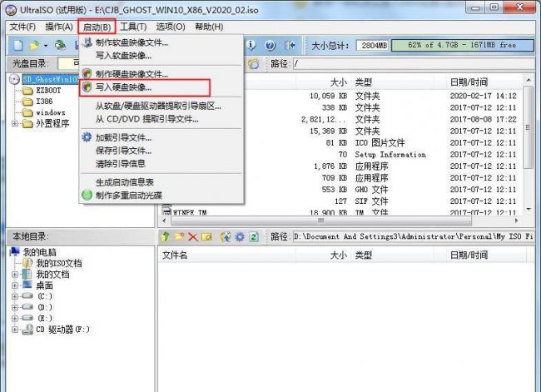
Task: Open the 文件(F) menu
Action: point(22,27)
